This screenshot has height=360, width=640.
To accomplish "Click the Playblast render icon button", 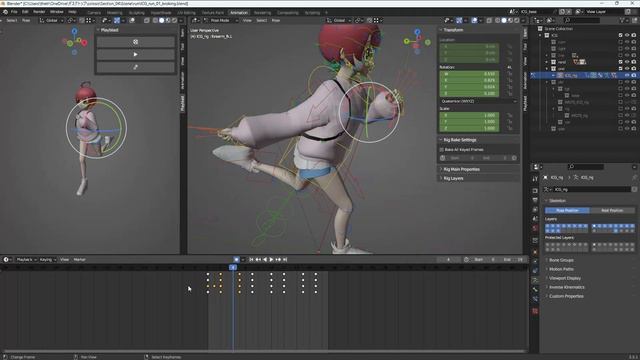I will [136, 42].
